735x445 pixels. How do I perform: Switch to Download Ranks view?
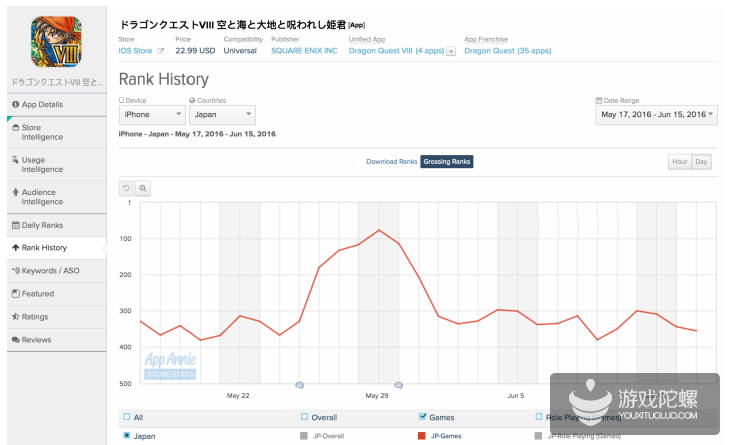point(391,161)
